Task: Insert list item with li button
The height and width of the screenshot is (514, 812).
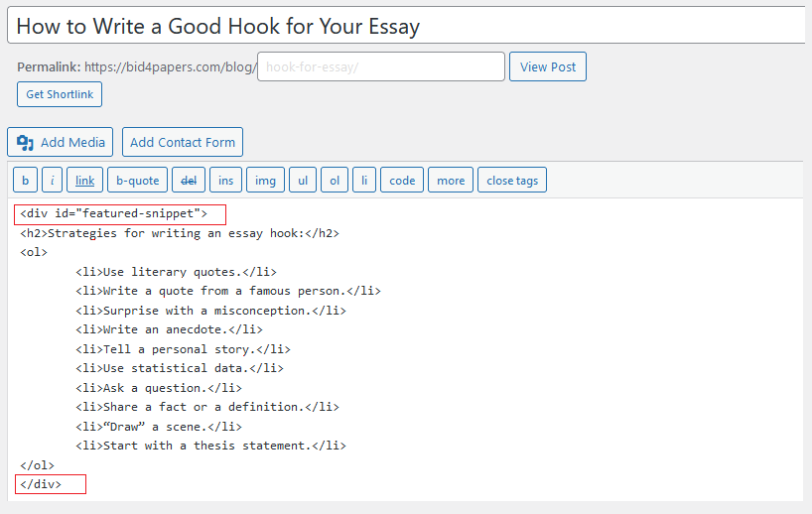Action: [364, 181]
